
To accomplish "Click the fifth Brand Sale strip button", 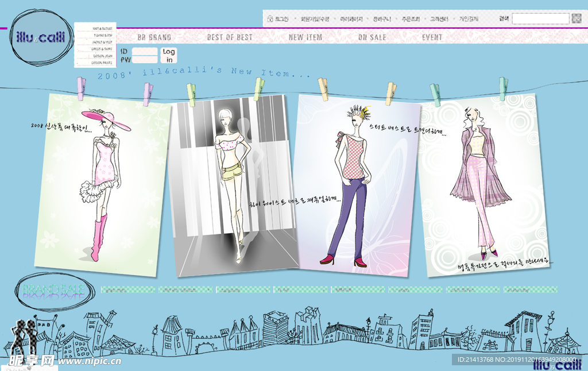I will pos(358,289).
